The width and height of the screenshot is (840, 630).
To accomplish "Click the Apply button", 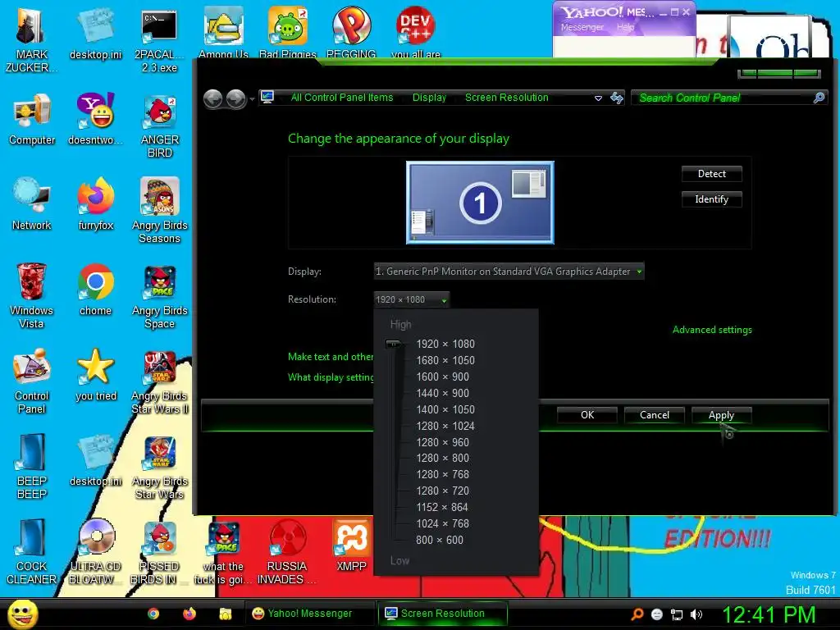I will pyautogui.click(x=721, y=414).
